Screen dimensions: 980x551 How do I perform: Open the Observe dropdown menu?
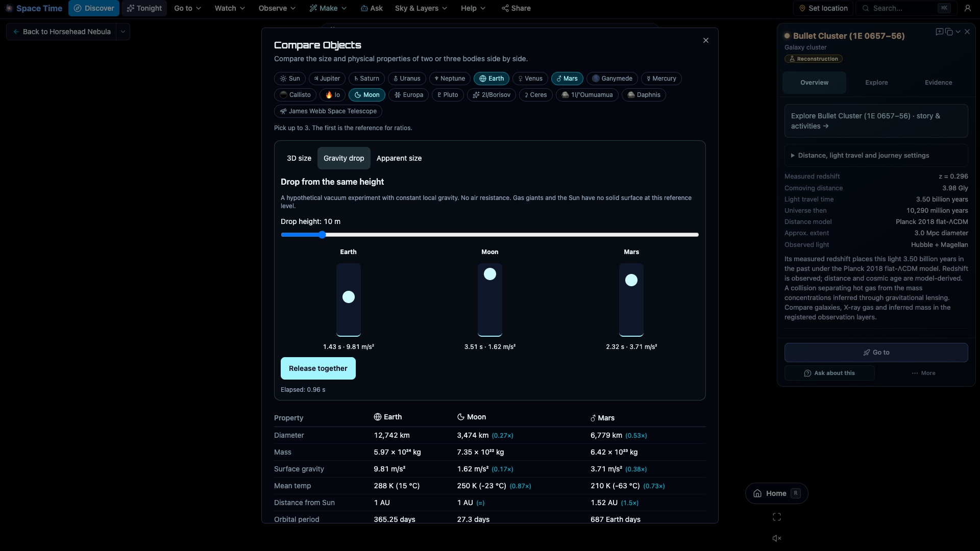point(277,8)
